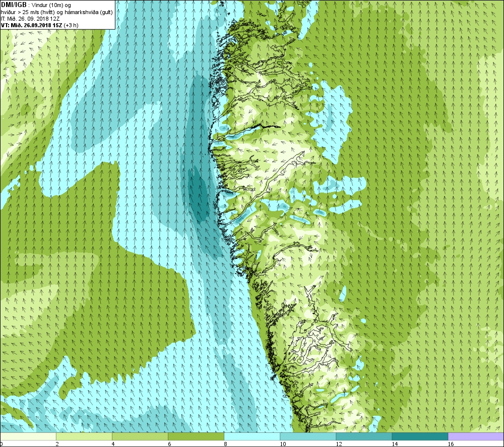
Task: Click the legend scale label "4"
Action: point(113,444)
